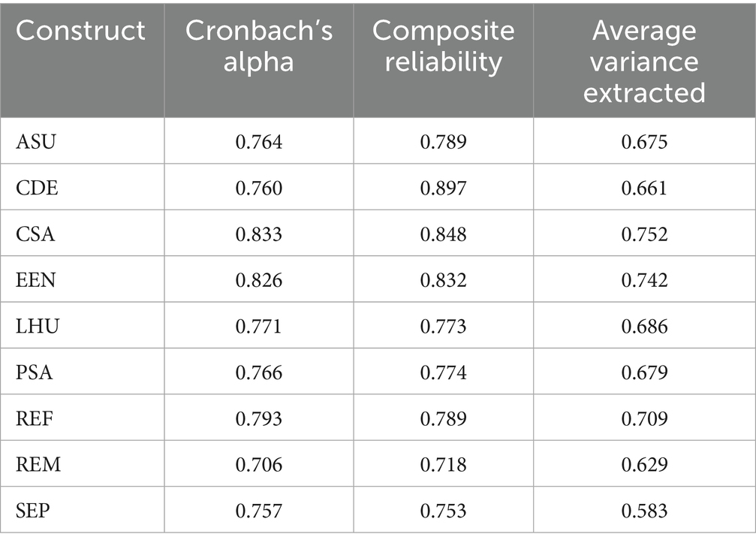Click the REF construct cell
The height and width of the screenshot is (546, 756).
[35, 418]
